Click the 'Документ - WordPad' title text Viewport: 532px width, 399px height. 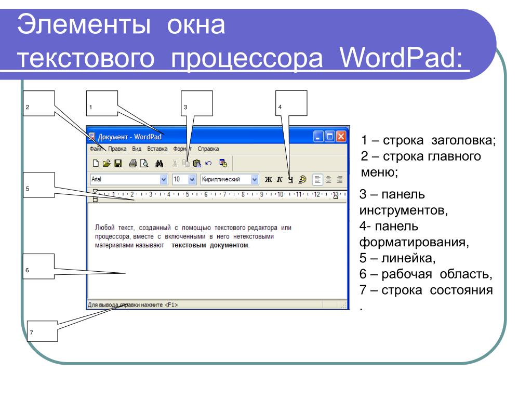129,137
